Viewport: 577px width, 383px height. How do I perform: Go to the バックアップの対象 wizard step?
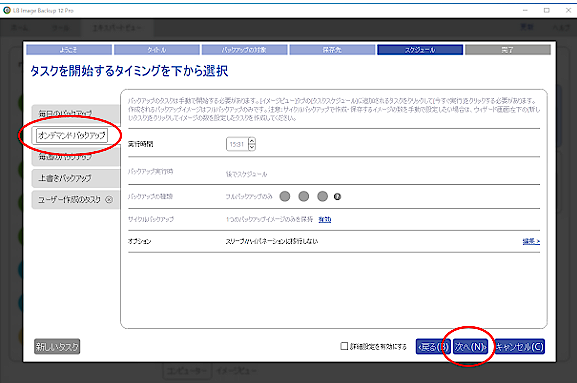(244, 50)
